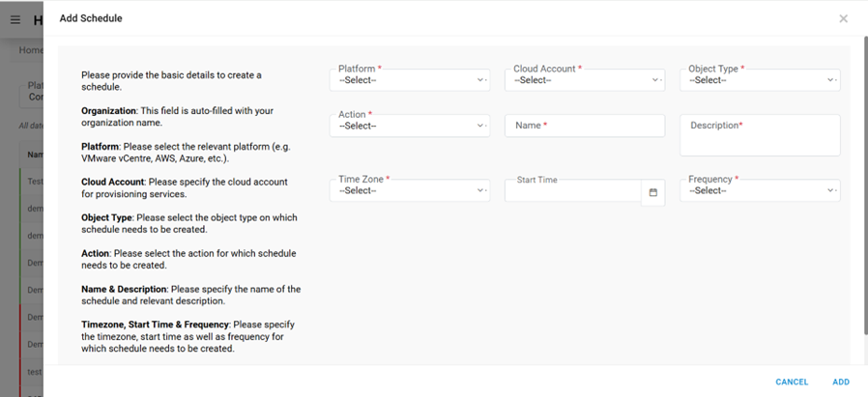Open the Cloud Account dropdown

584,80
